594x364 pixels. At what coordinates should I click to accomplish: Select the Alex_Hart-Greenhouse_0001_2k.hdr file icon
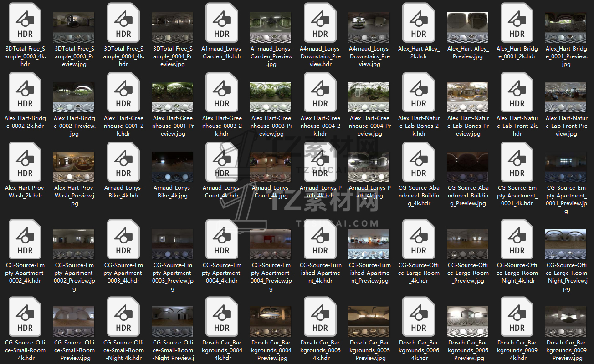coord(123,92)
